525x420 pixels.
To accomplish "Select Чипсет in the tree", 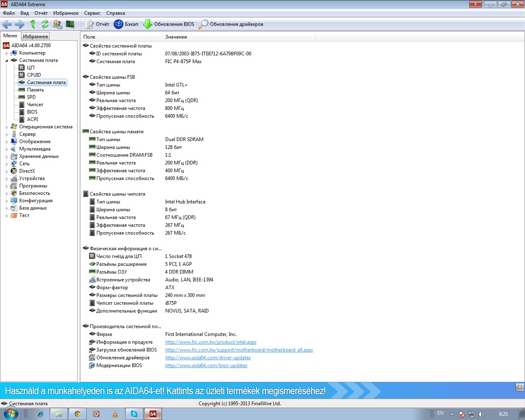I will tap(35, 105).
